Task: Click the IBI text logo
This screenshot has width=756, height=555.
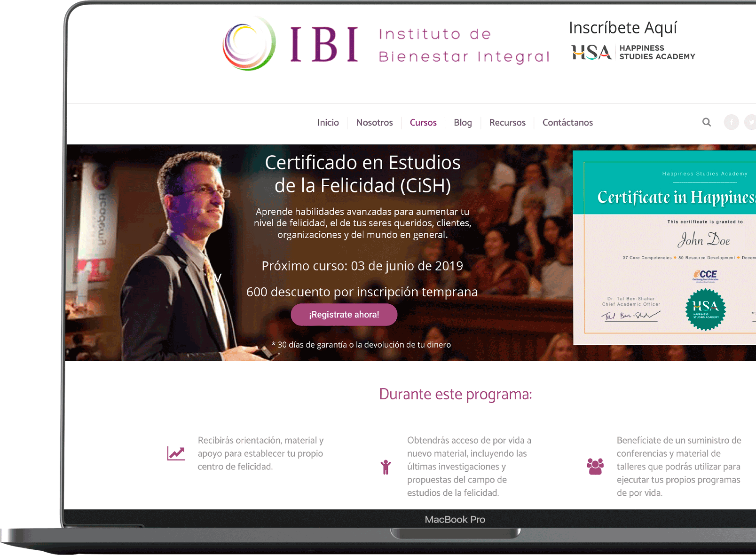Action: coord(324,44)
